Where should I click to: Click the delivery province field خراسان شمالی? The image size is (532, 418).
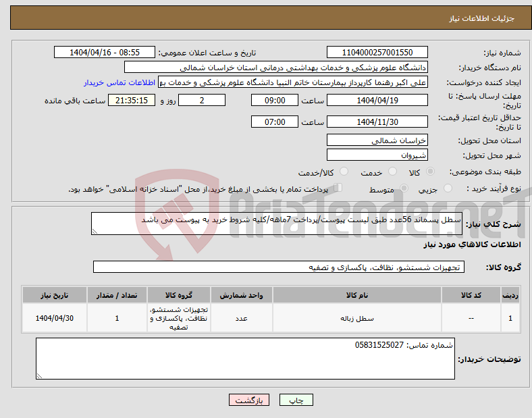(377, 140)
